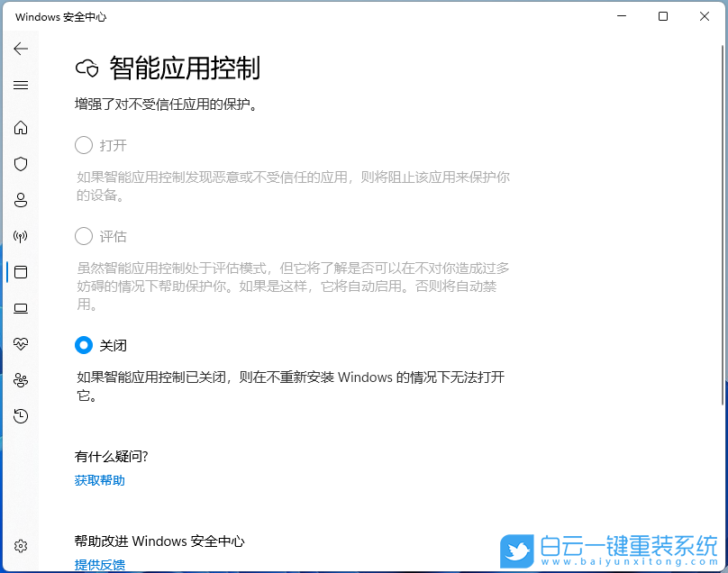Click the Device performance & health icon
The image size is (728, 573).
tap(21, 344)
